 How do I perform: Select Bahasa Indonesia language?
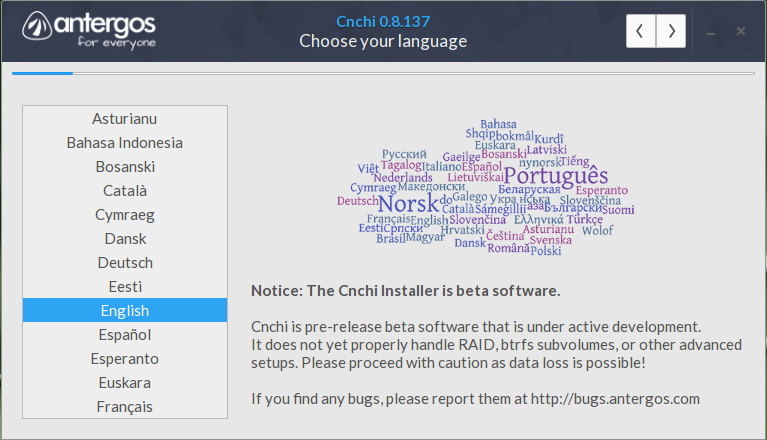pos(125,143)
